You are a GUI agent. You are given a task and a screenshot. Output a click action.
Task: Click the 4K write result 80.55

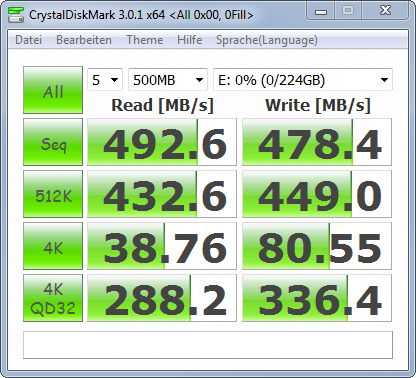317,246
